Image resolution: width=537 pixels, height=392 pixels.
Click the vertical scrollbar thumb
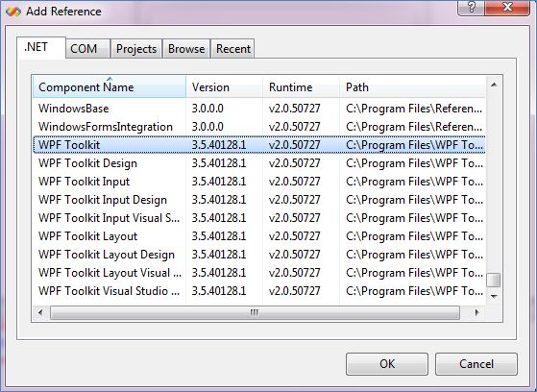[x=494, y=280]
